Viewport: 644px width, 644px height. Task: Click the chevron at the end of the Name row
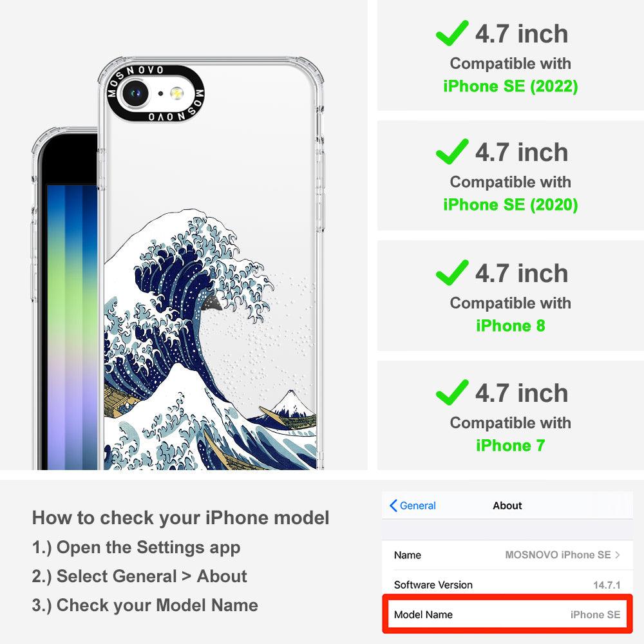click(618, 555)
